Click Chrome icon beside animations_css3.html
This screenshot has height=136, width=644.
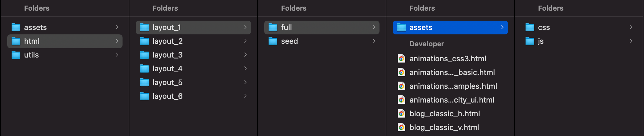point(401,59)
